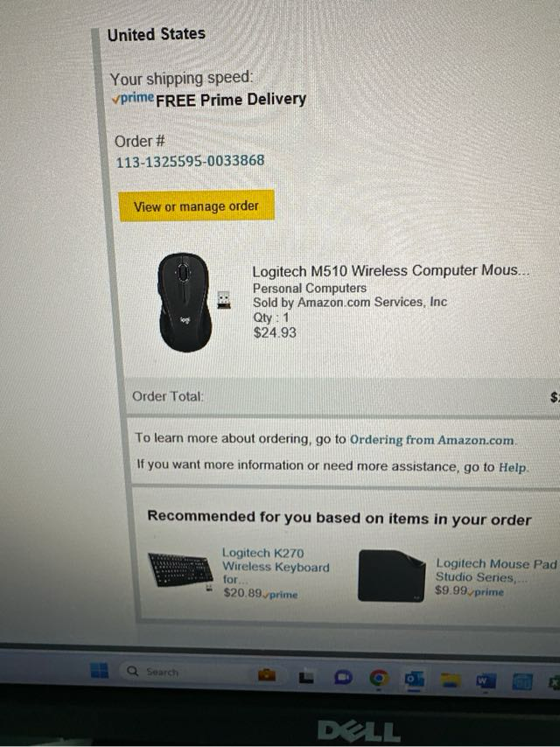The image size is (560, 747).
Task: Open the Task View taskbar icon
Action: tap(306, 676)
